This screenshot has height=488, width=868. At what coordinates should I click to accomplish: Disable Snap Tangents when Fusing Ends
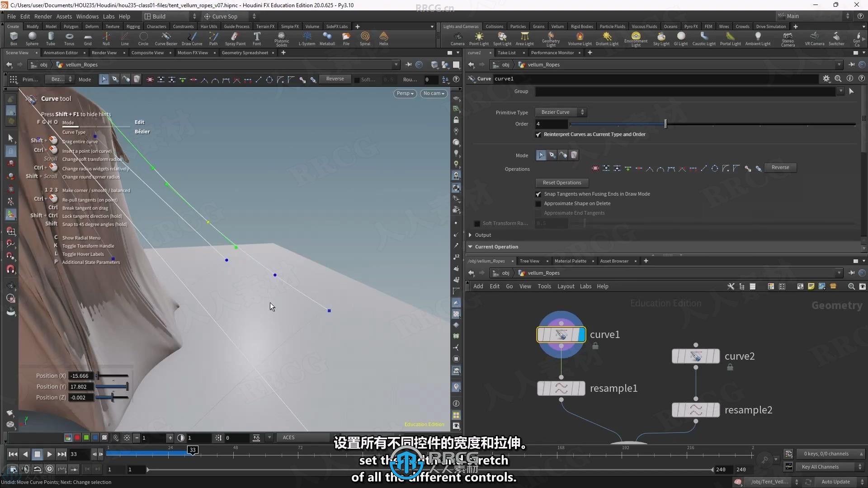click(x=538, y=194)
